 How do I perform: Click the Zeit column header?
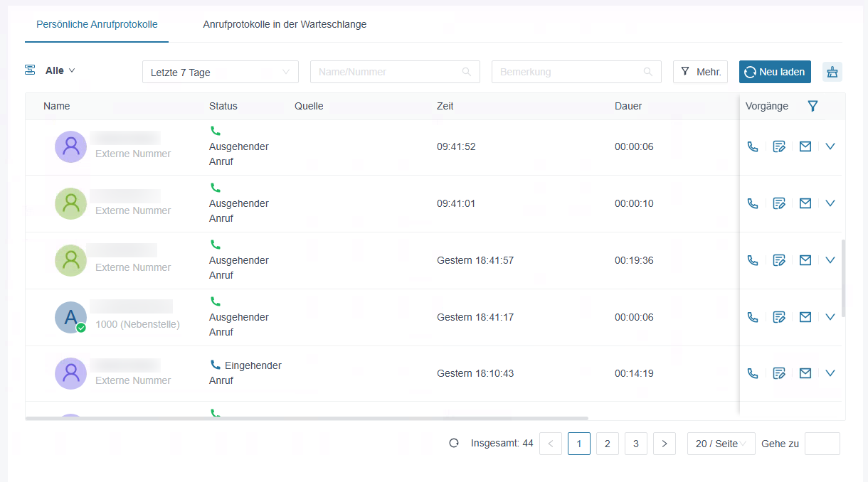coord(445,106)
